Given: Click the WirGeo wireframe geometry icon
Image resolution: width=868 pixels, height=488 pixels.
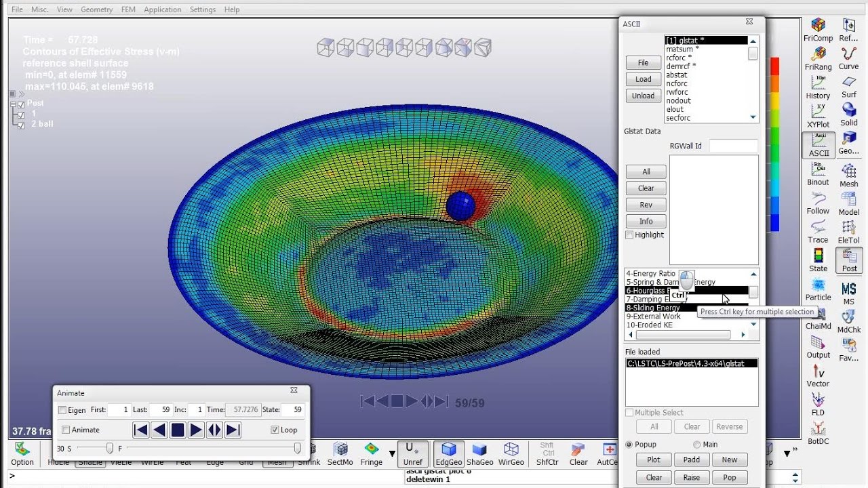Looking at the screenshot, I should [x=511, y=454].
